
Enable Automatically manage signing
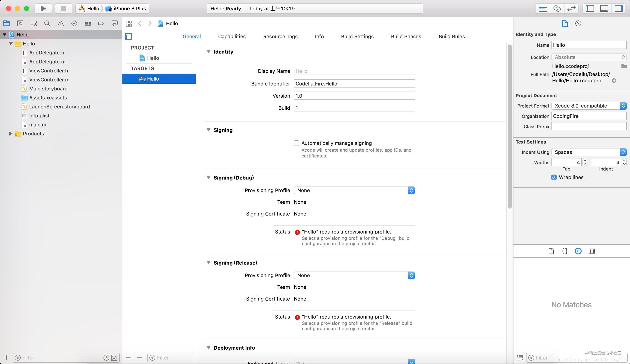point(297,143)
